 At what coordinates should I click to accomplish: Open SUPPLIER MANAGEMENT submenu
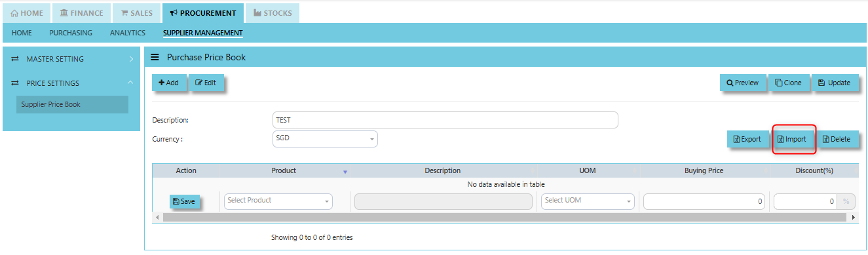203,33
